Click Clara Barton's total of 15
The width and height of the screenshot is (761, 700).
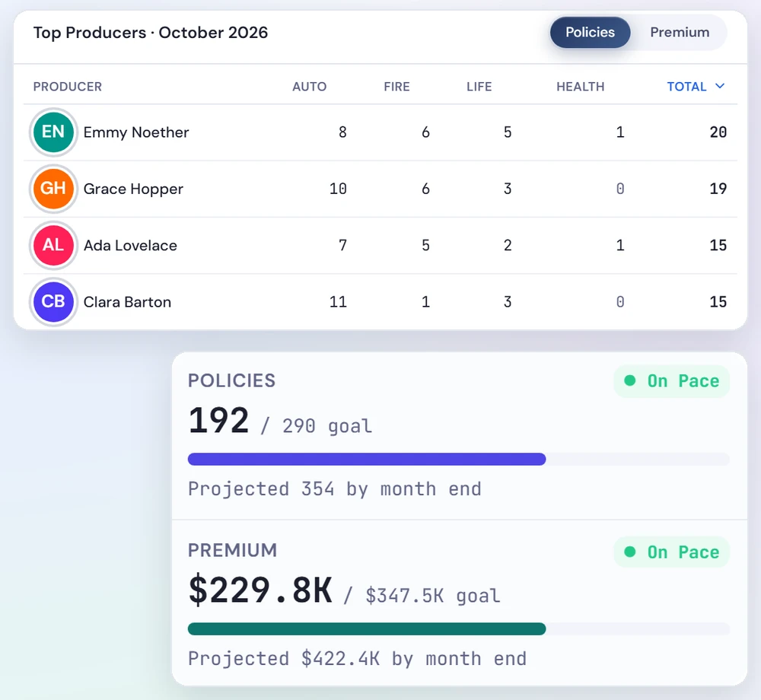[718, 302]
